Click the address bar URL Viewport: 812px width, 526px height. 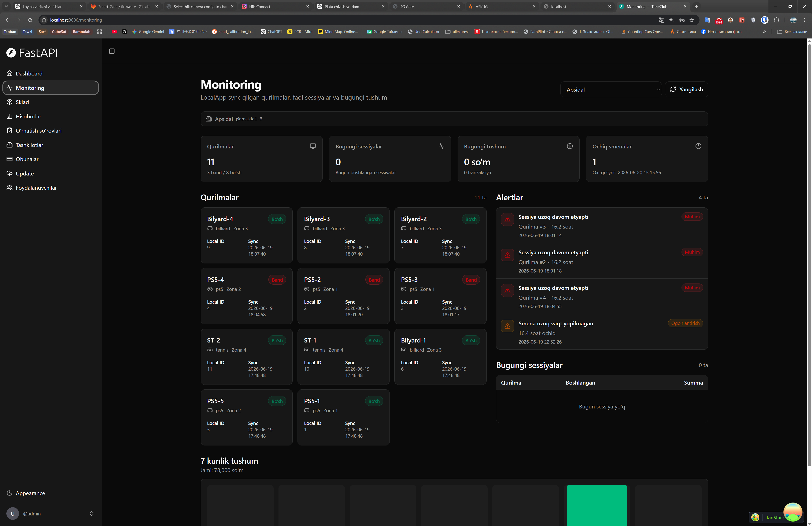point(76,20)
